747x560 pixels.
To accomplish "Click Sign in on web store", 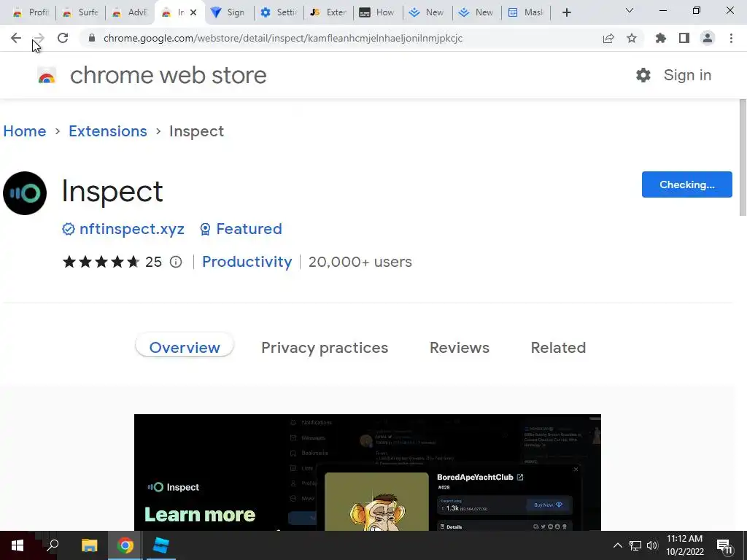I will click(x=687, y=75).
